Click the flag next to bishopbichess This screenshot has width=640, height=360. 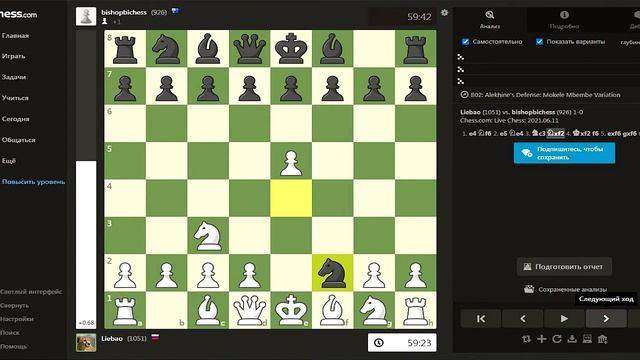click(176, 11)
